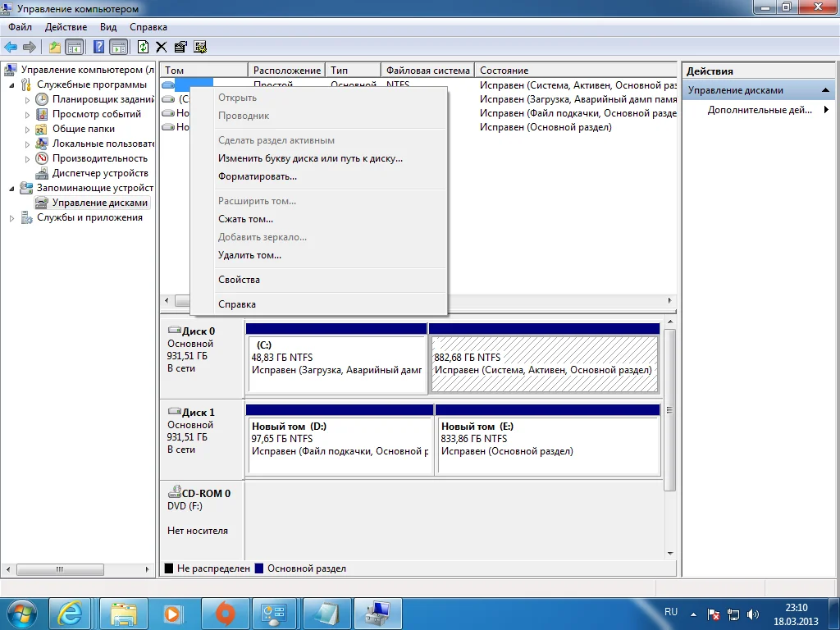This screenshot has height=630, width=840.
Task: Click the Back arrow in toolbar
Action: click(x=11, y=48)
